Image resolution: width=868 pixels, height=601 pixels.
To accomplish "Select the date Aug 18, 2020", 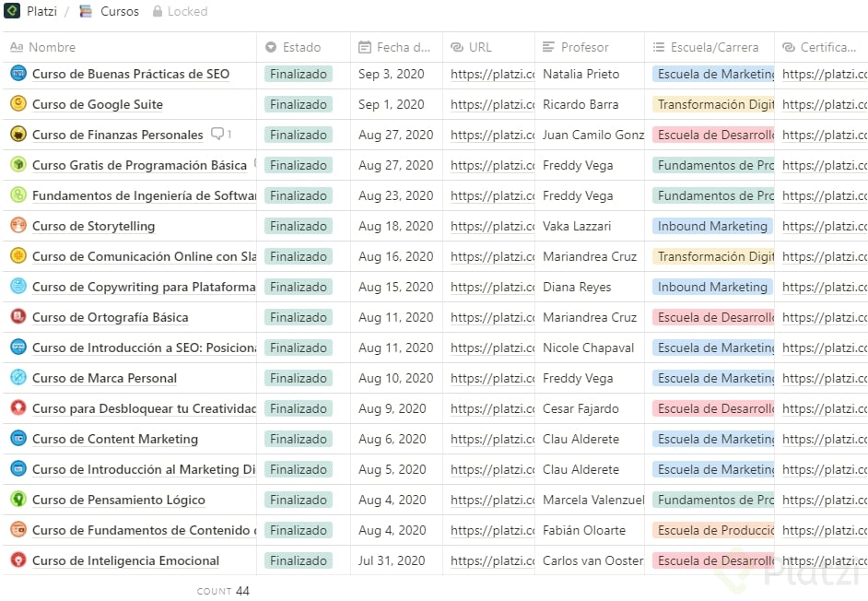I will [396, 226].
